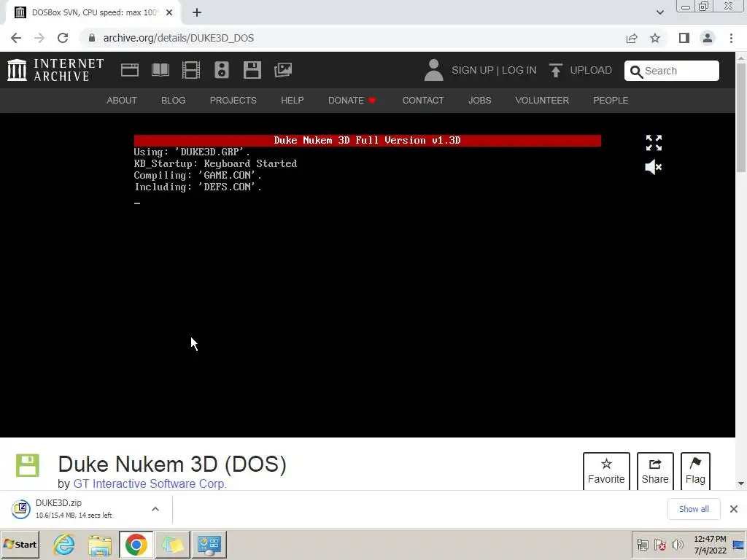Open the ABOUT menu item

(122, 101)
